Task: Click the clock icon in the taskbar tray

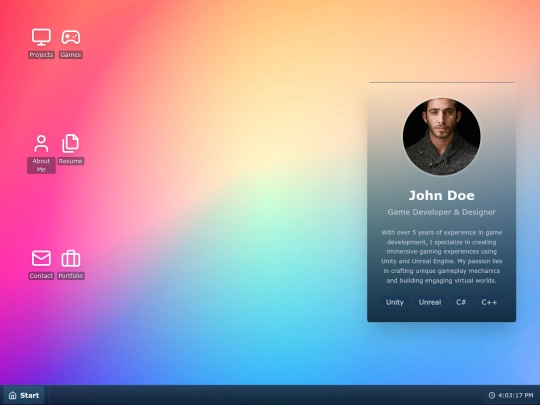Action: click(x=492, y=395)
